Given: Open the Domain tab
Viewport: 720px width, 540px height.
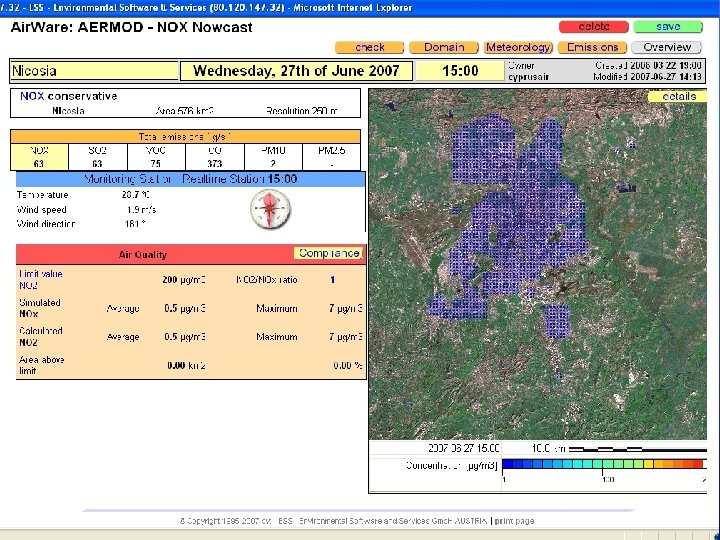Looking at the screenshot, I should point(444,47).
